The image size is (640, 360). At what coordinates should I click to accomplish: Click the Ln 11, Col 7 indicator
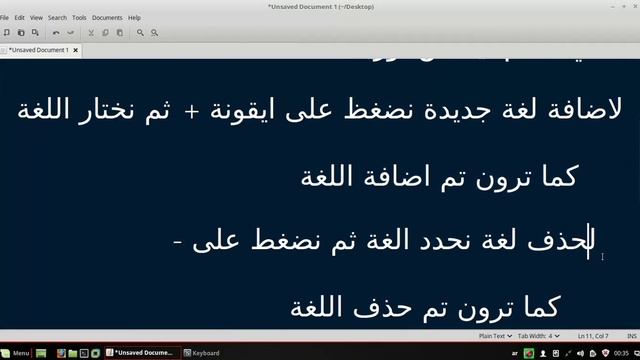593,336
